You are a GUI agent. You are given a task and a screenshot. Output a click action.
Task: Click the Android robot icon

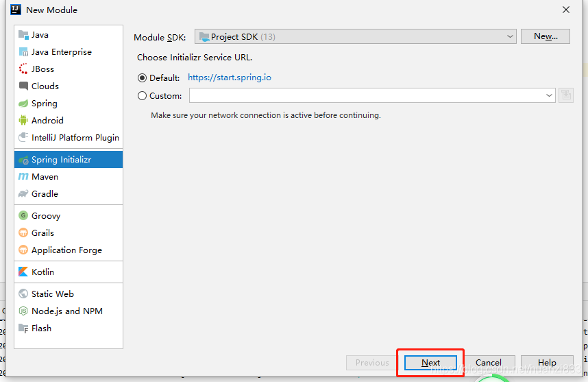23,121
